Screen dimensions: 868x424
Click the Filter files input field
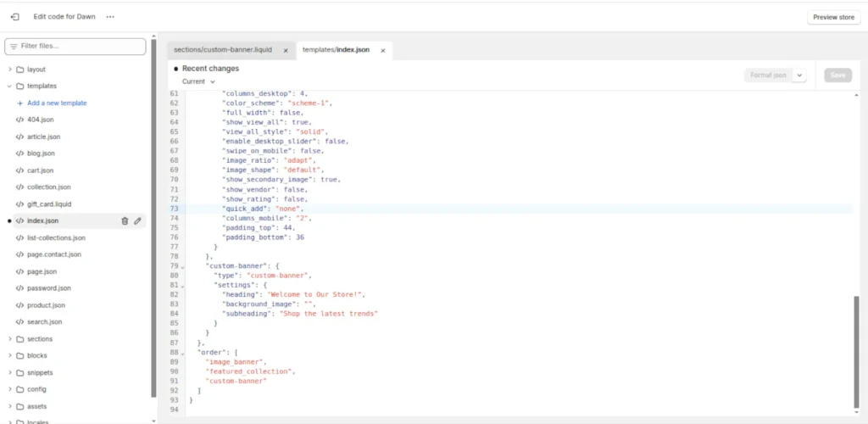pyautogui.click(x=75, y=47)
